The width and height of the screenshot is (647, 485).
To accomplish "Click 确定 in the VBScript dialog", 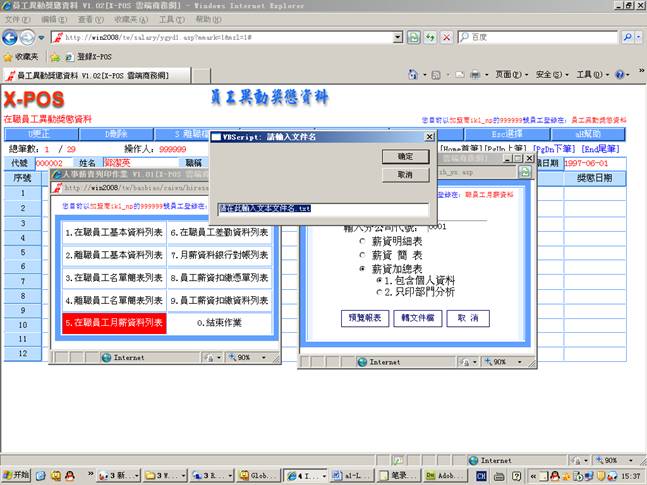I will pyautogui.click(x=405, y=157).
